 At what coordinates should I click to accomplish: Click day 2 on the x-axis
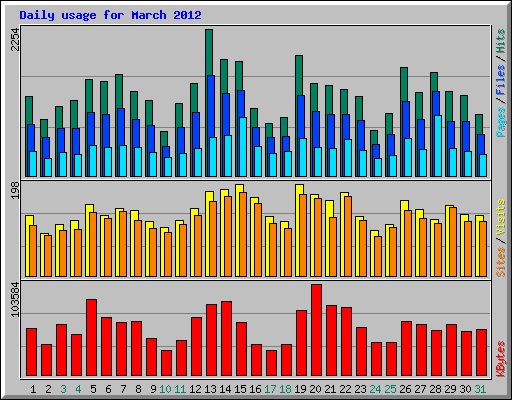click(x=48, y=389)
